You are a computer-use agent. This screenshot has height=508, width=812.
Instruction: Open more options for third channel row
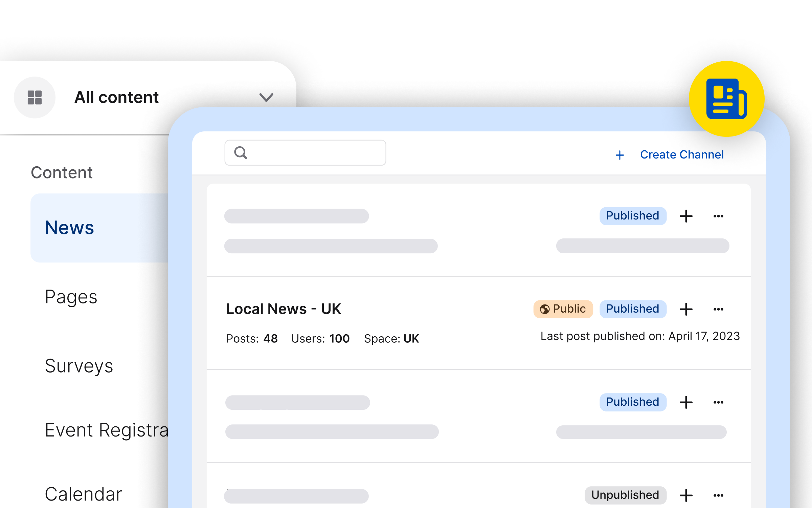[718, 402]
